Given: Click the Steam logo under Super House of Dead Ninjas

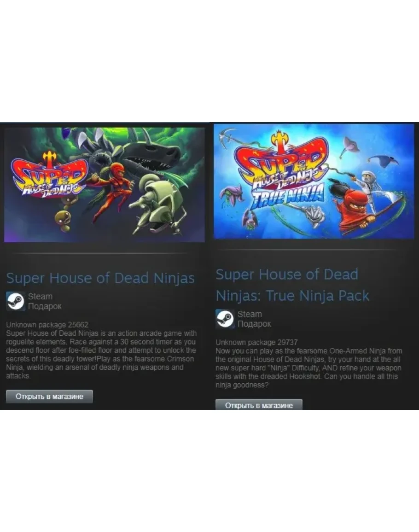Looking at the screenshot, I should click(x=16, y=301).
